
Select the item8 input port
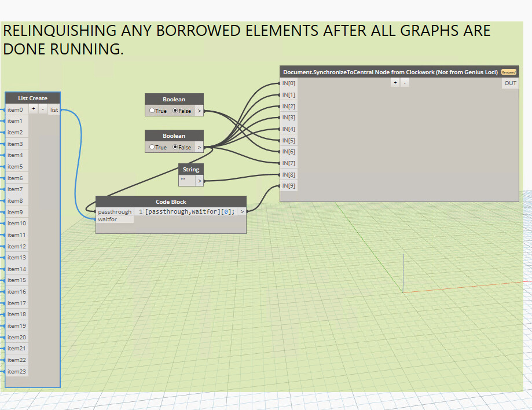click(17, 201)
